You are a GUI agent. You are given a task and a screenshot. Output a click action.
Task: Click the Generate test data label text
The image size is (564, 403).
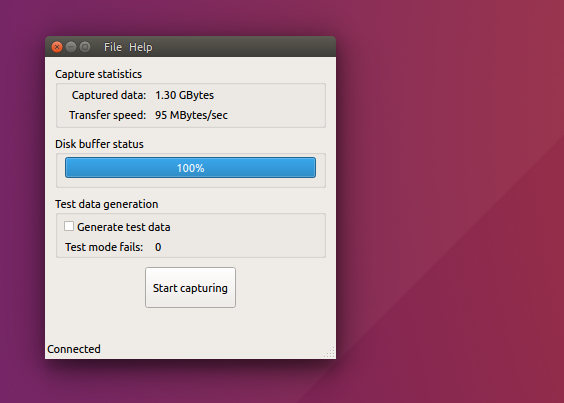coord(124,227)
